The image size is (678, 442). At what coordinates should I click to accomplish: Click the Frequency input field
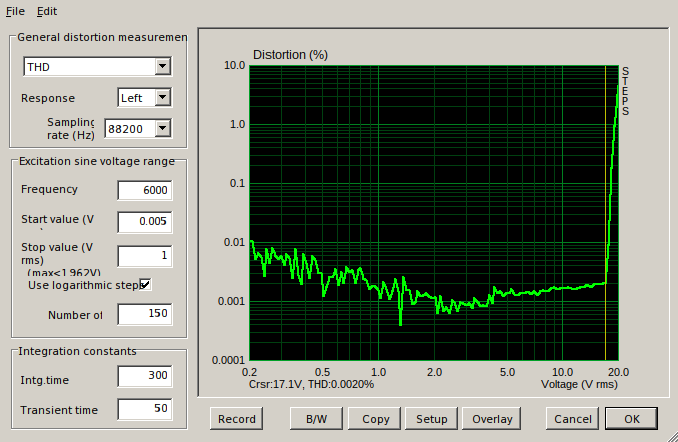145,190
